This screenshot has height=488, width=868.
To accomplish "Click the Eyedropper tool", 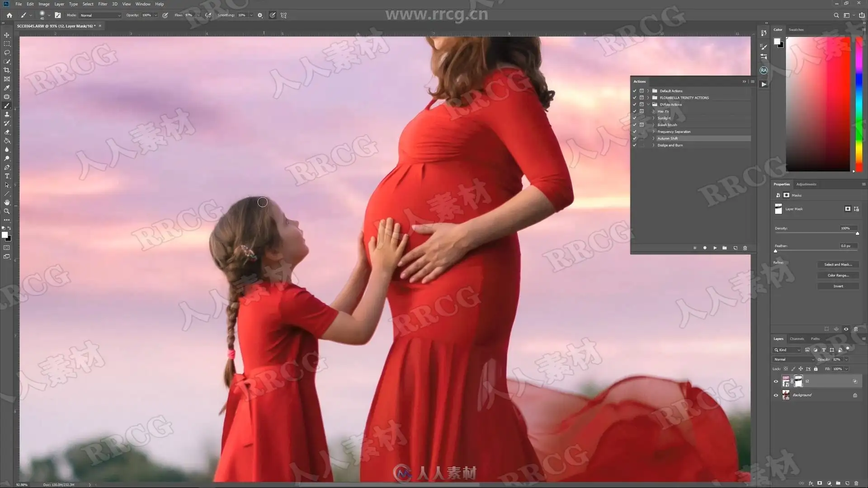I will pos(7,88).
